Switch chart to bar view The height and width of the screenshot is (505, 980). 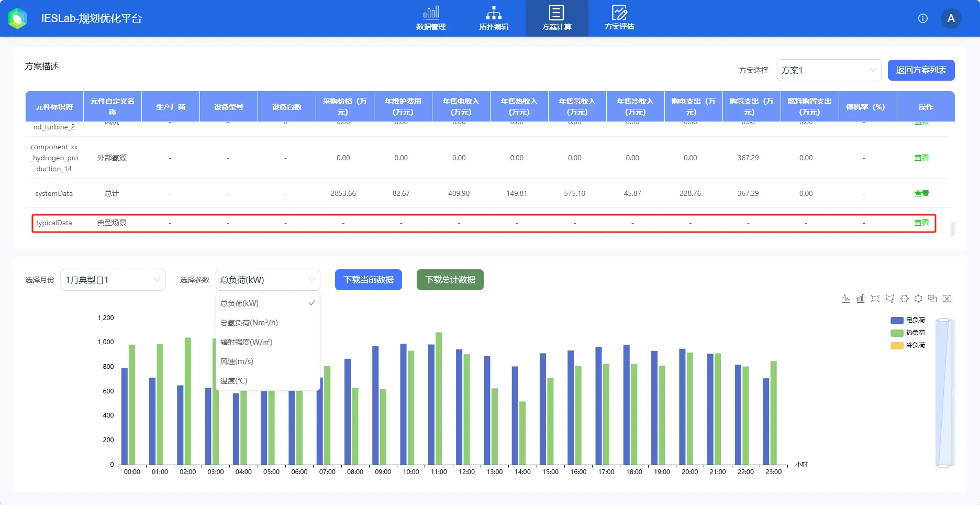861,299
